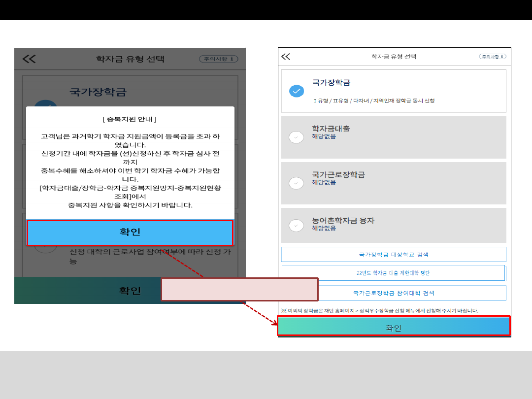Click the 중복지원 안내 dialog heading
This screenshot has width=532, height=399.
point(130,119)
